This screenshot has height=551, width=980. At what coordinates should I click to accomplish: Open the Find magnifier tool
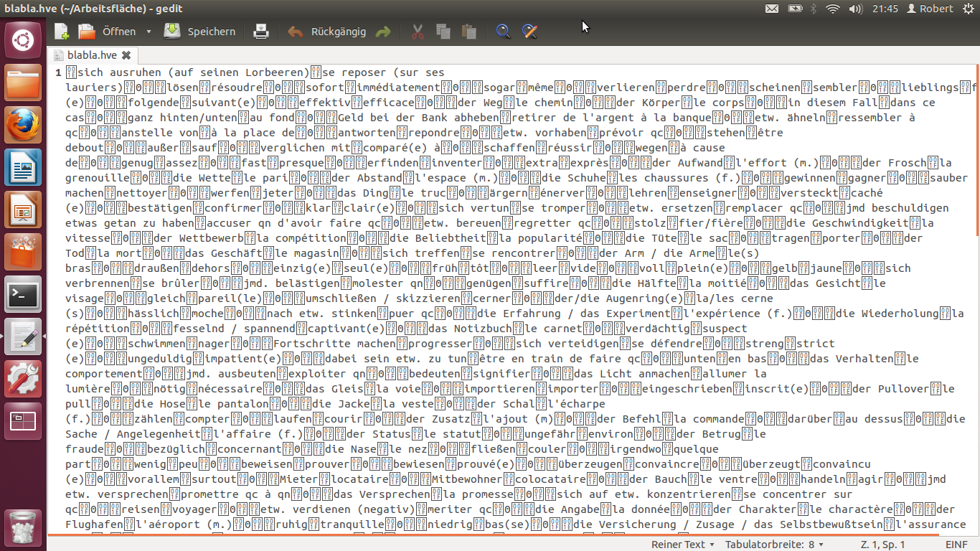click(504, 32)
